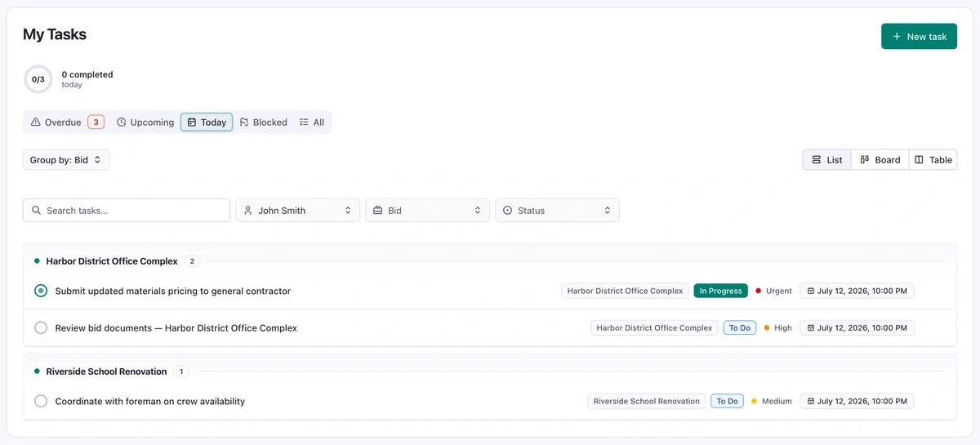Click the plus icon in New task
980x445 pixels.
pos(897,37)
